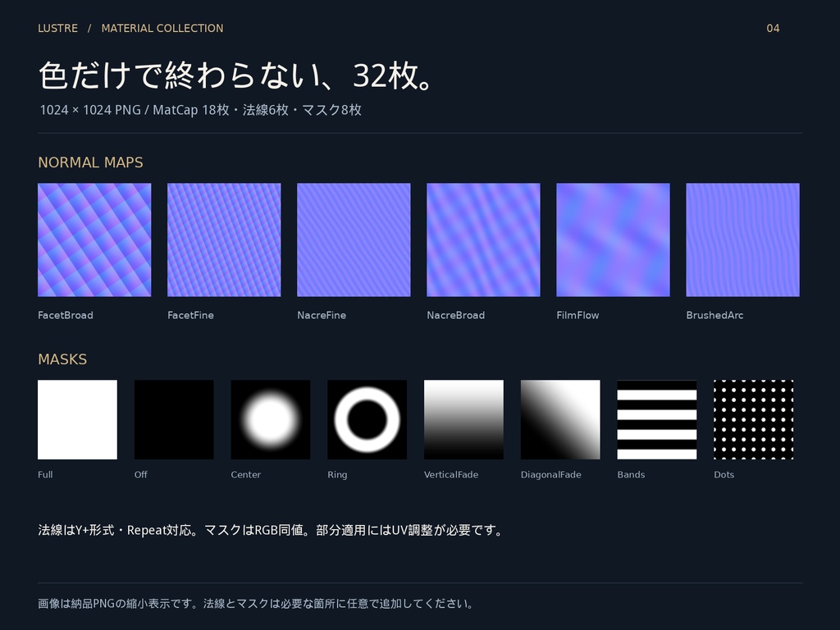The height and width of the screenshot is (630, 840).
Task: Click the DiagonalFade caption label
Action: pos(550,475)
